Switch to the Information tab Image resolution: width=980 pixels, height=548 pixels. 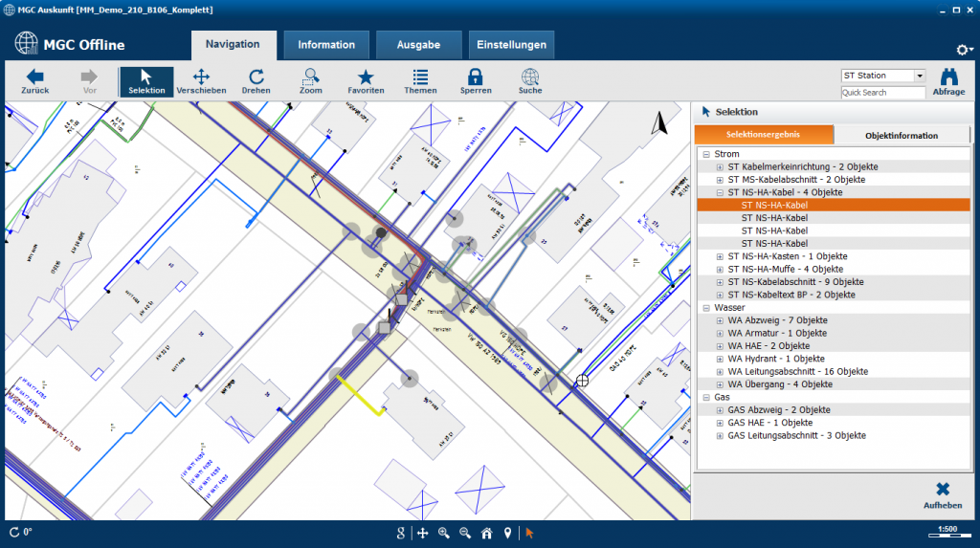(325, 45)
